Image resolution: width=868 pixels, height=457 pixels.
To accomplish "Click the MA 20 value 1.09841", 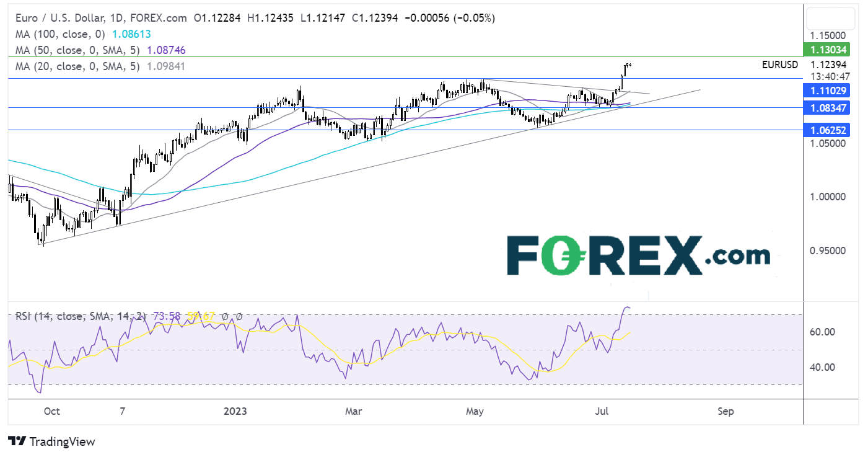I will 165,65.
